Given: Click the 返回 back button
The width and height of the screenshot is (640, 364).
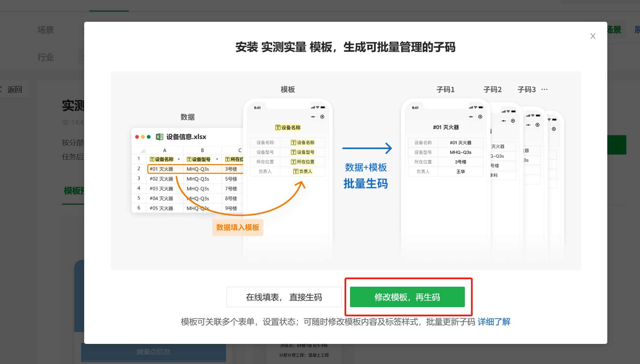Looking at the screenshot, I should tap(14, 90).
